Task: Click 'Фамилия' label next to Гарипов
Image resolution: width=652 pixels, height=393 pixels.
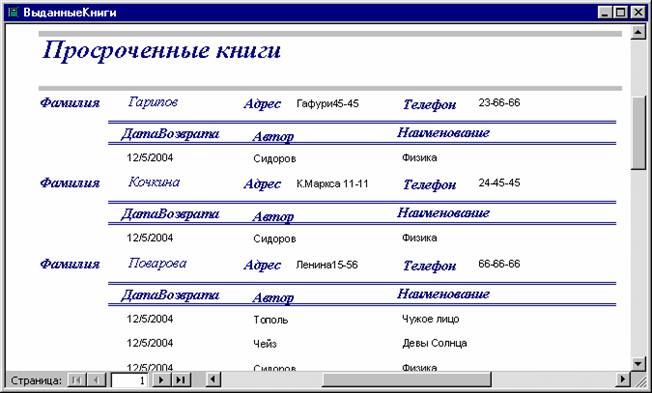Action: point(70,103)
